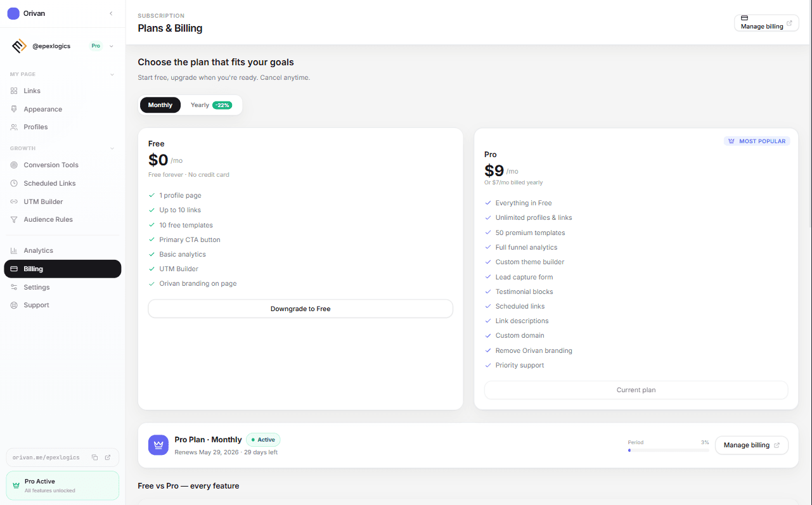Image resolution: width=812 pixels, height=505 pixels.
Task: Collapse the MY PAGE section
Action: [112, 74]
